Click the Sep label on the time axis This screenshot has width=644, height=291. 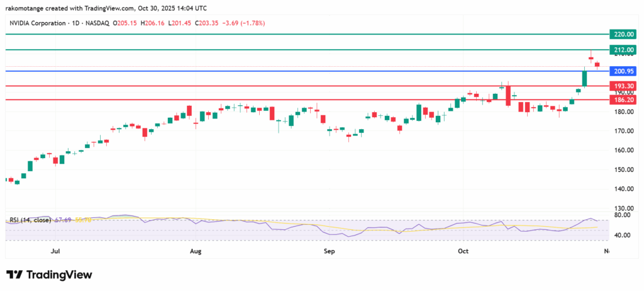coord(330,252)
